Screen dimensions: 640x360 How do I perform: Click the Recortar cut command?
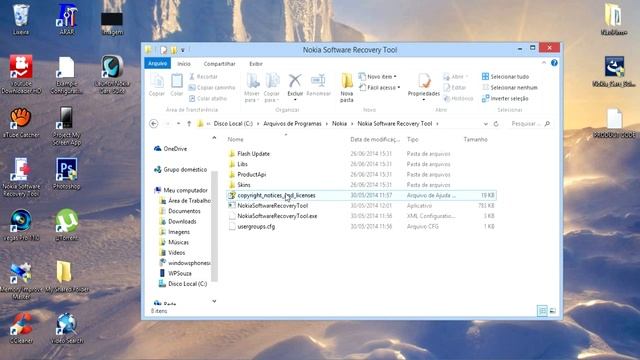[x=203, y=76]
